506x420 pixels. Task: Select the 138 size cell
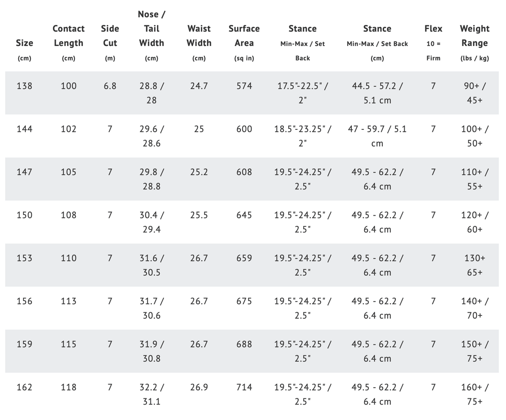(24, 86)
